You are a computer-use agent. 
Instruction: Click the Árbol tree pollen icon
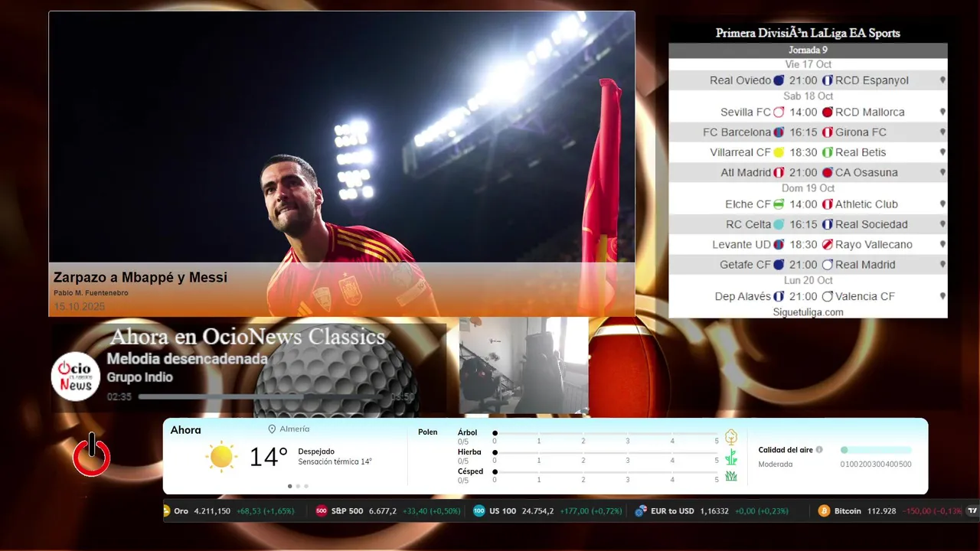coord(731,437)
